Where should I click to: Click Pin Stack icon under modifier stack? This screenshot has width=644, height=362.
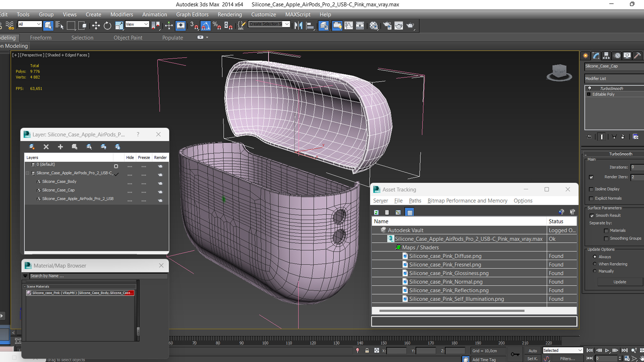click(x=589, y=136)
